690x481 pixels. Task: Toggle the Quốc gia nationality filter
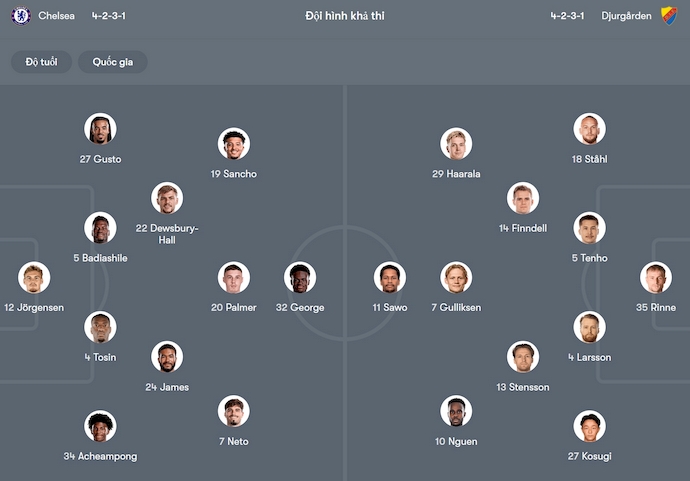tap(113, 62)
